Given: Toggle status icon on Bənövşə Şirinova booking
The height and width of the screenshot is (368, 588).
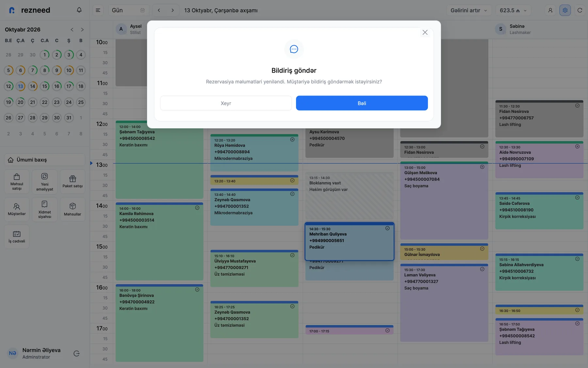Looking at the screenshot, I should 197,290.
